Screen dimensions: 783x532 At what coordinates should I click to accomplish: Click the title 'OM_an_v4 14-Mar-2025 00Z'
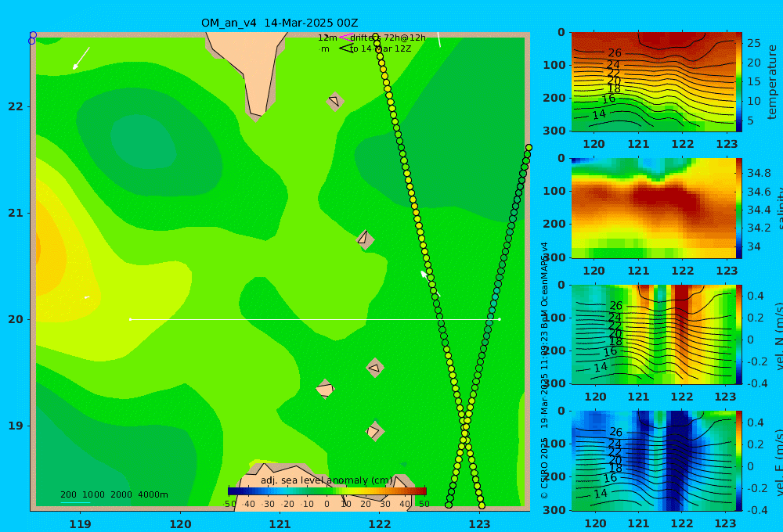[280, 23]
